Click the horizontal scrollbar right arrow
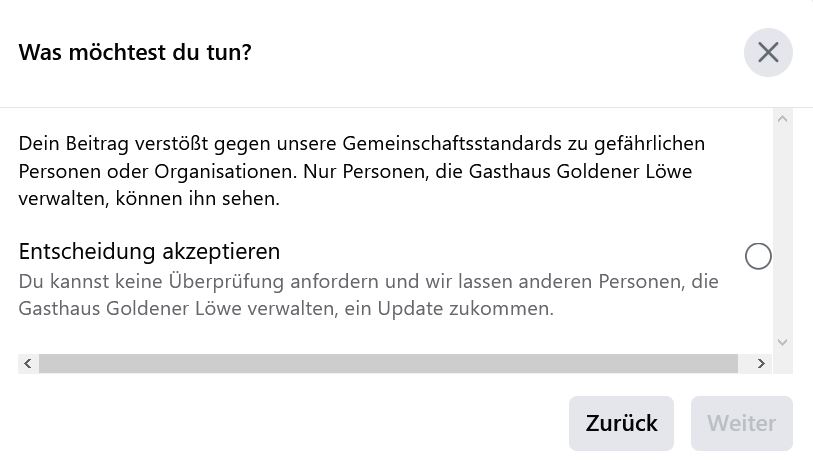Screen dimensions: 813x466 (x=761, y=363)
